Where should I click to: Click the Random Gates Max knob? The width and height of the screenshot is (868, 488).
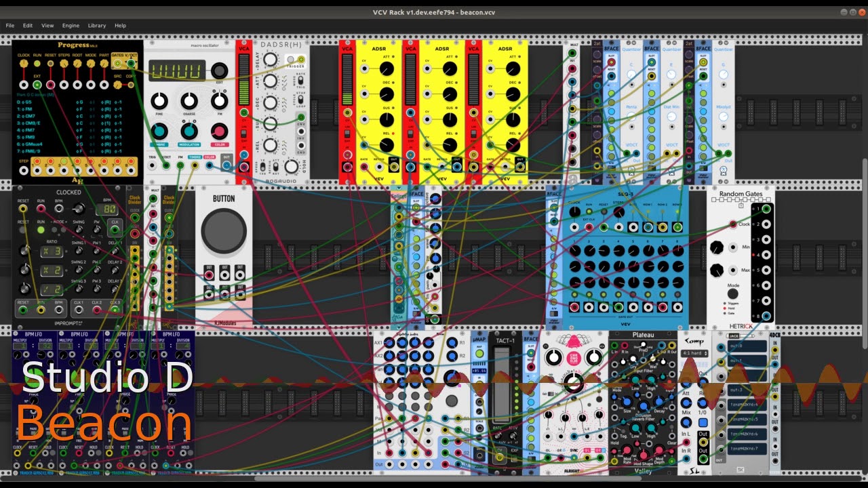pos(717,271)
